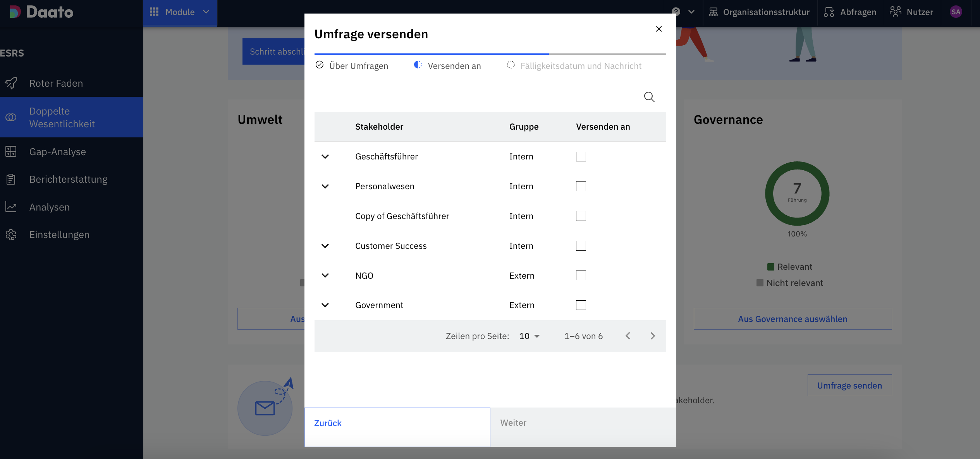The image size is (980, 459).
Task: Open the Module menu
Action: 180,12
